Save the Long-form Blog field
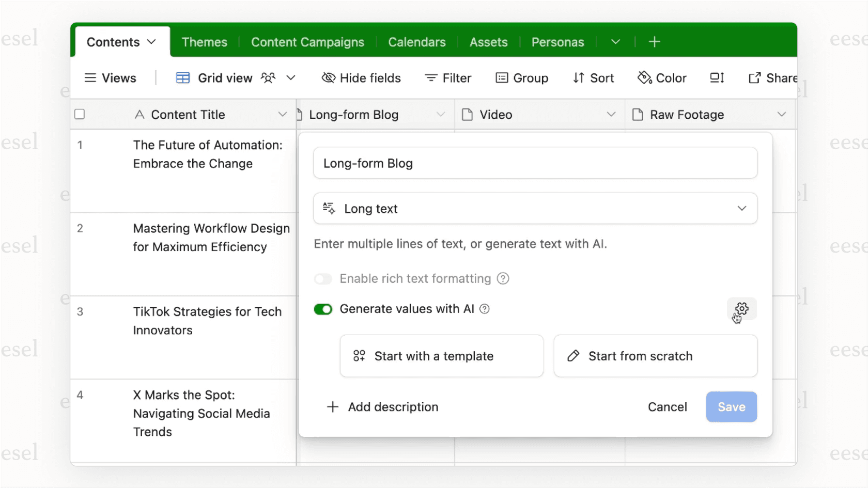 (x=731, y=407)
